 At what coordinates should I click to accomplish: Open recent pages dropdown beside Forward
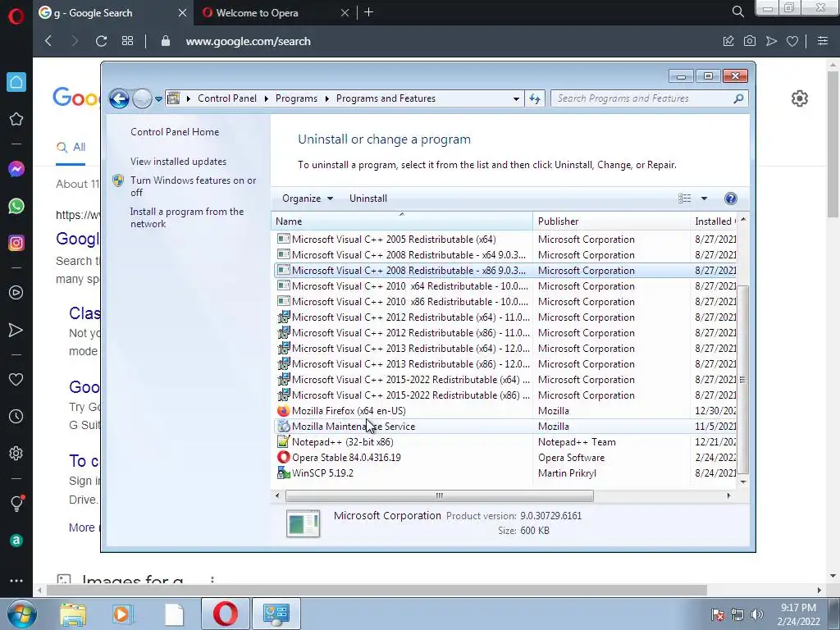[158, 99]
